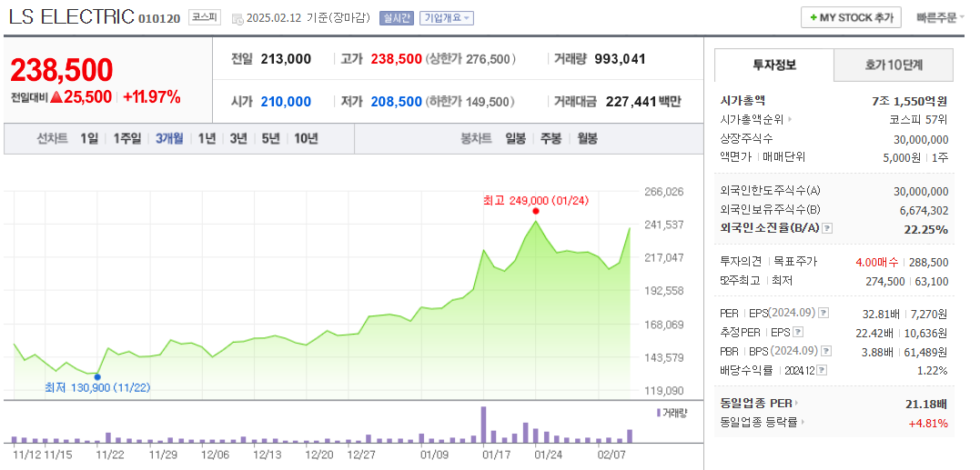
Task: Select the 3년 line chart period
Action: tap(238, 138)
